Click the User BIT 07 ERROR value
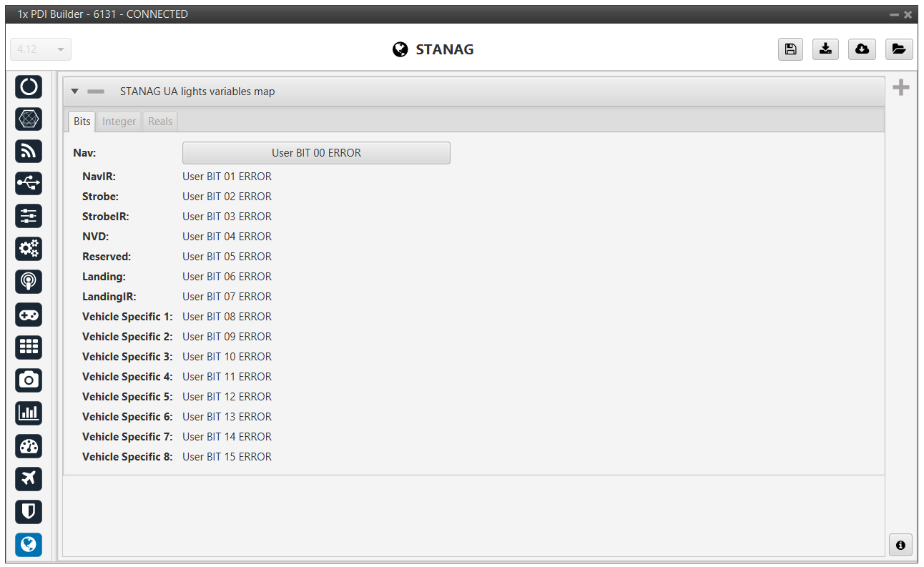The width and height of the screenshot is (924, 567). (x=227, y=297)
